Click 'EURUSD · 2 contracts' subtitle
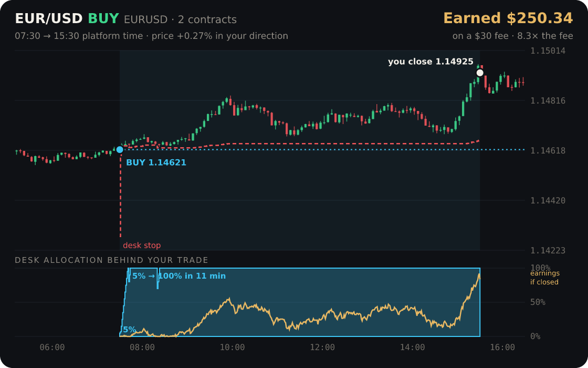The height and width of the screenshot is (368, 588). tap(181, 19)
